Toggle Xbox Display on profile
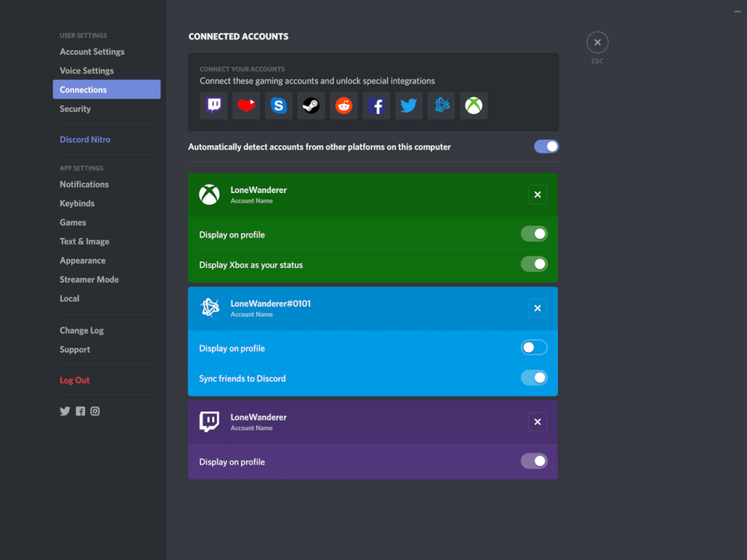 click(534, 234)
